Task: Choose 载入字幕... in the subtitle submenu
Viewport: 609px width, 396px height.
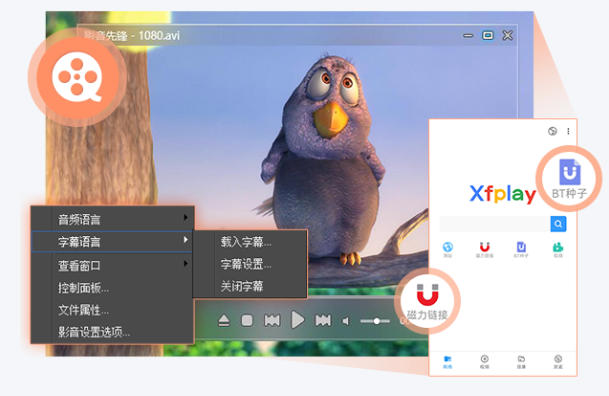Action: coord(246,242)
